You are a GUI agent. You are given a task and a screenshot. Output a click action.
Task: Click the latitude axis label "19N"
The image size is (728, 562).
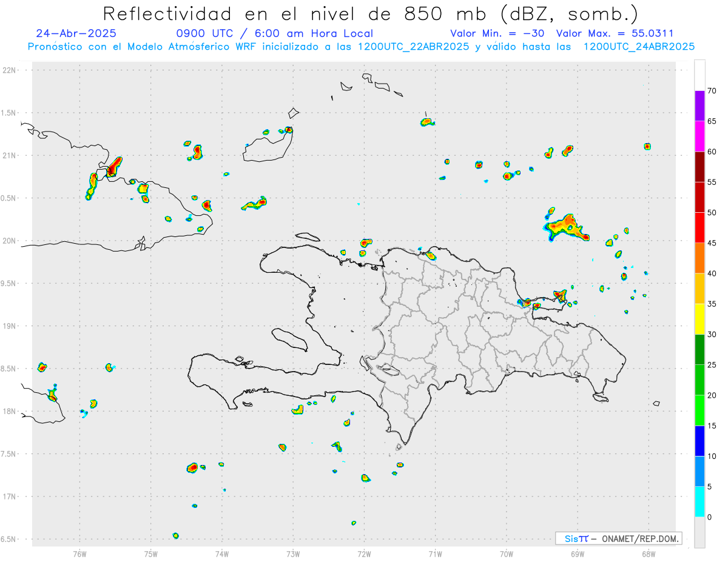click(x=10, y=326)
